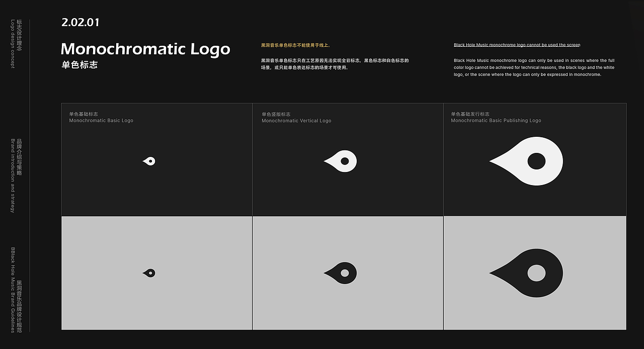Click 'Monochromatic Vertical Logo' label
This screenshot has width=644, height=349.
[296, 121]
